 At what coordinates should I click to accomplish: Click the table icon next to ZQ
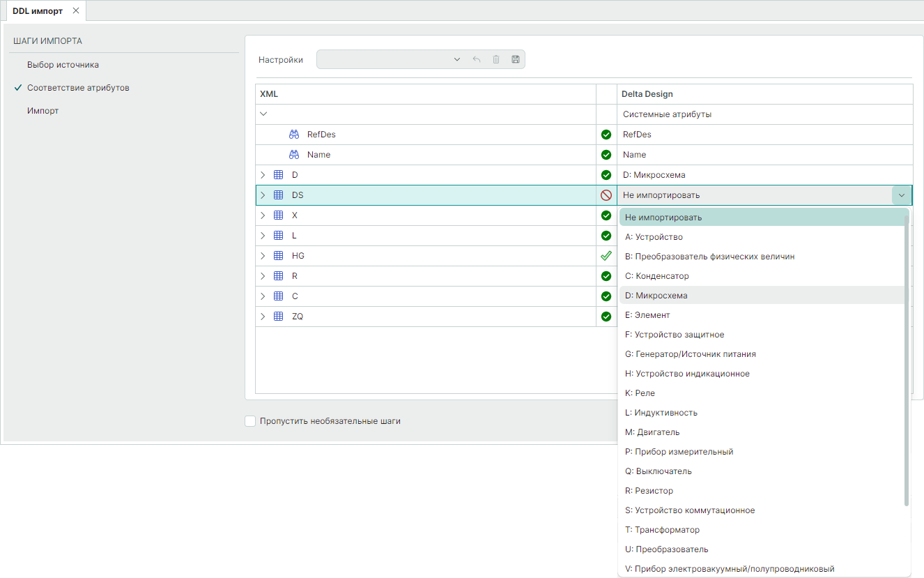pos(278,317)
